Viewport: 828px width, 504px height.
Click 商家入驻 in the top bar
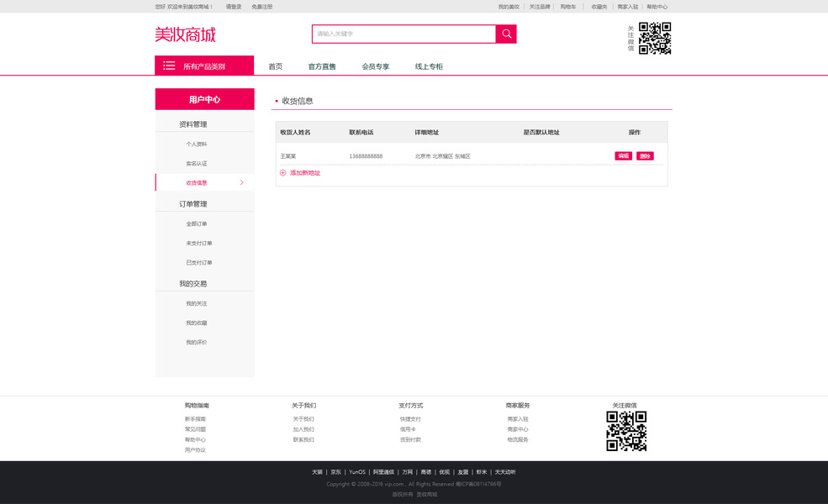pos(628,7)
